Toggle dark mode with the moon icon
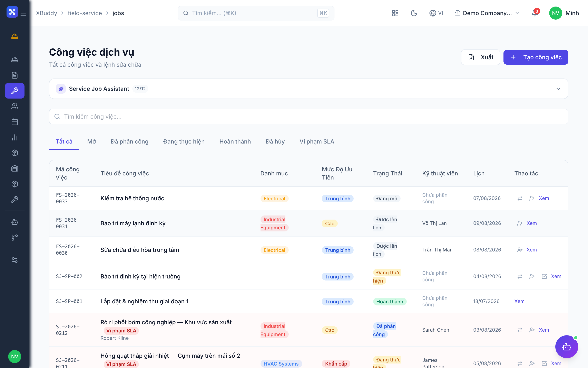 [414, 13]
